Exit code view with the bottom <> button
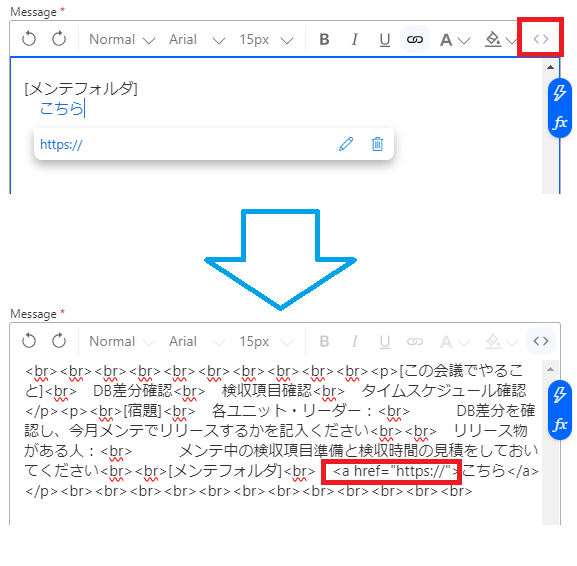Image resolution: width=577 pixels, height=566 pixels. click(541, 341)
